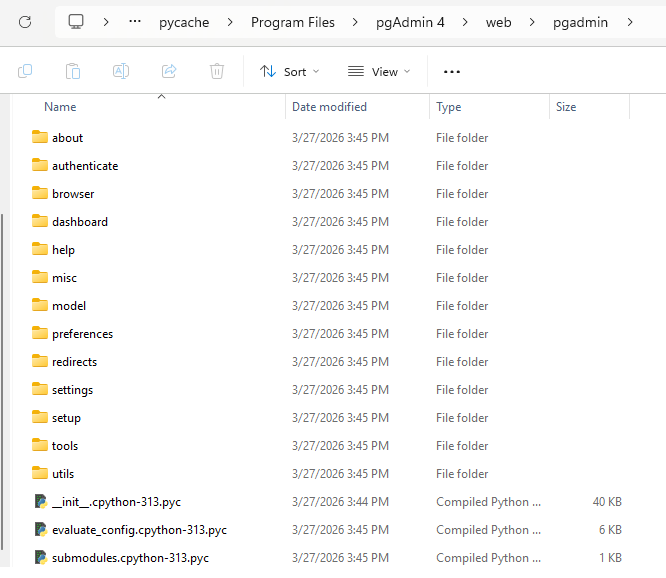The width and height of the screenshot is (666, 578).
Task: Sort by Type column header
Action: 449,107
